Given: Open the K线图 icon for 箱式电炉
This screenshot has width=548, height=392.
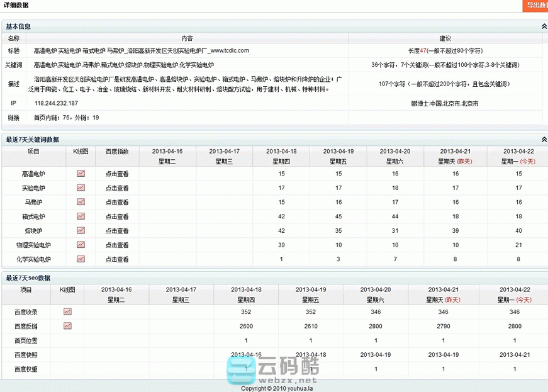Looking at the screenshot, I should (x=81, y=216).
